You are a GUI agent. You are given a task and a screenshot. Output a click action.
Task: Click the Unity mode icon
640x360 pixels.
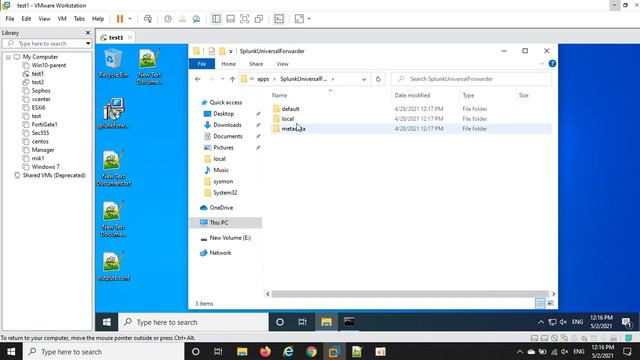point(259,19)
